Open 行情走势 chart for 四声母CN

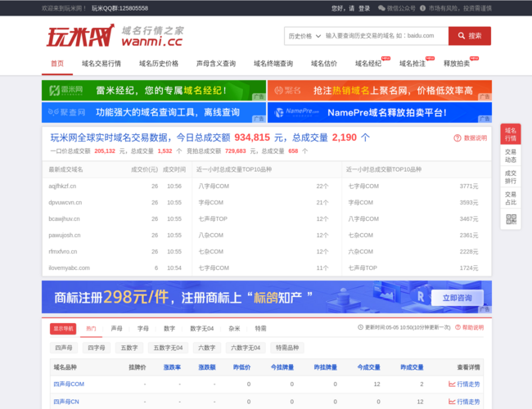tap(464, 402)
